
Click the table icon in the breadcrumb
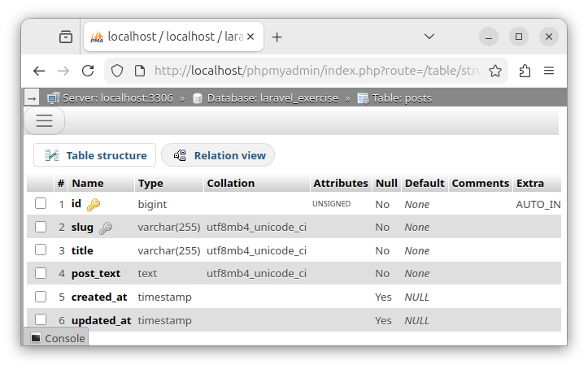pyautogui.click(x=363, y=98)
